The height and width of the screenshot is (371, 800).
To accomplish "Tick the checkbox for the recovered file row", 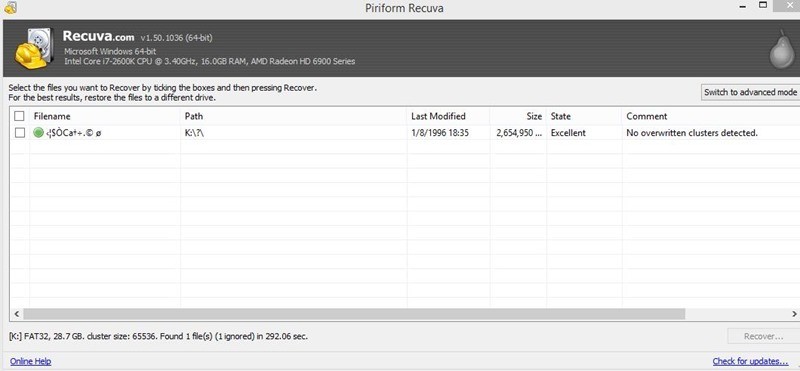I will tap(19, 133).
